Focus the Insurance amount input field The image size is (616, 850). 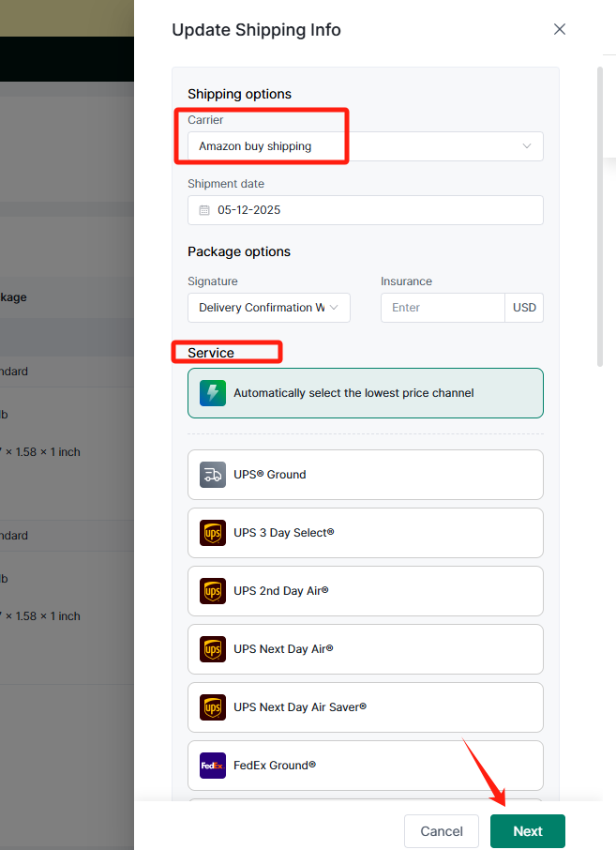[x=443, y=308]
